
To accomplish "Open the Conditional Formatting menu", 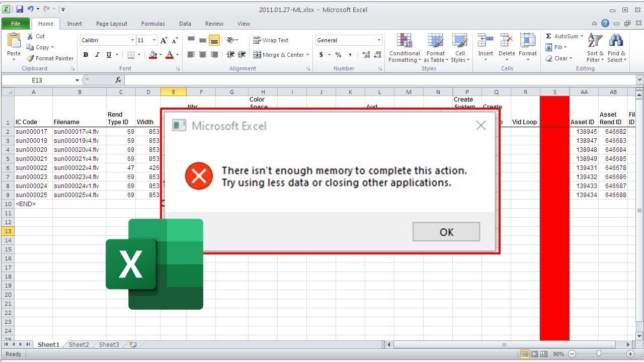I will [x=405, y=48].
